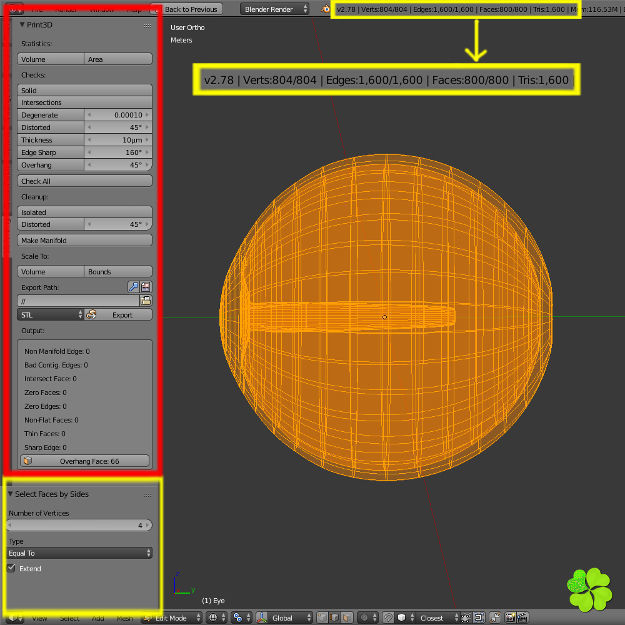Open the Select menu in the 3D header

pos(69,618)
